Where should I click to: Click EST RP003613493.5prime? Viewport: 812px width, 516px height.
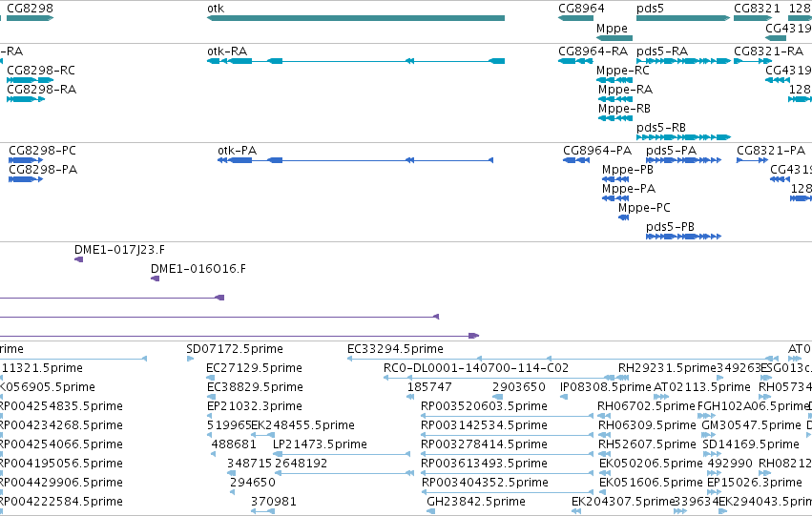tap(508, 473)
